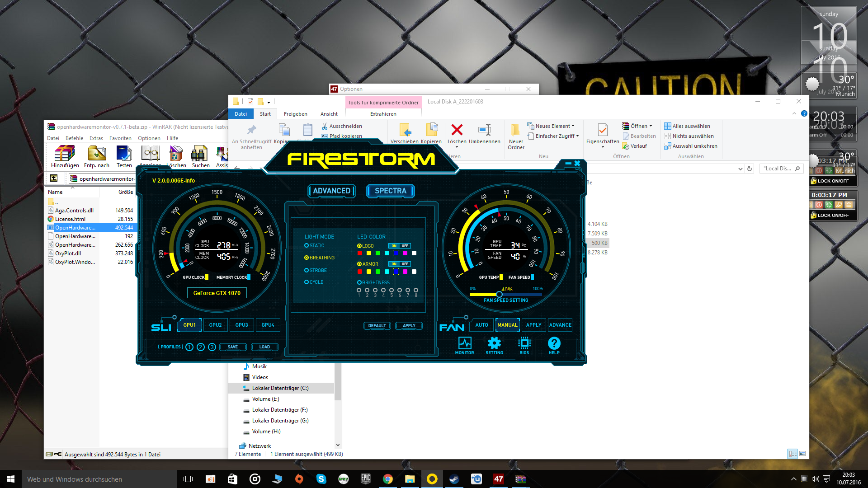Open Steam from the taskbar

(454, 479)
